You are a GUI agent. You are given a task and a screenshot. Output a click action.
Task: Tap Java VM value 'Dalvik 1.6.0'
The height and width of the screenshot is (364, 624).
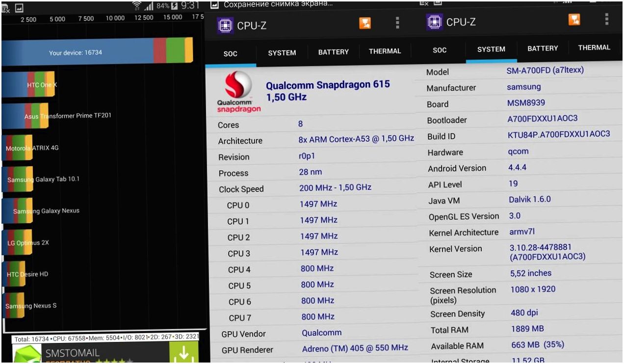click(530, 199)
